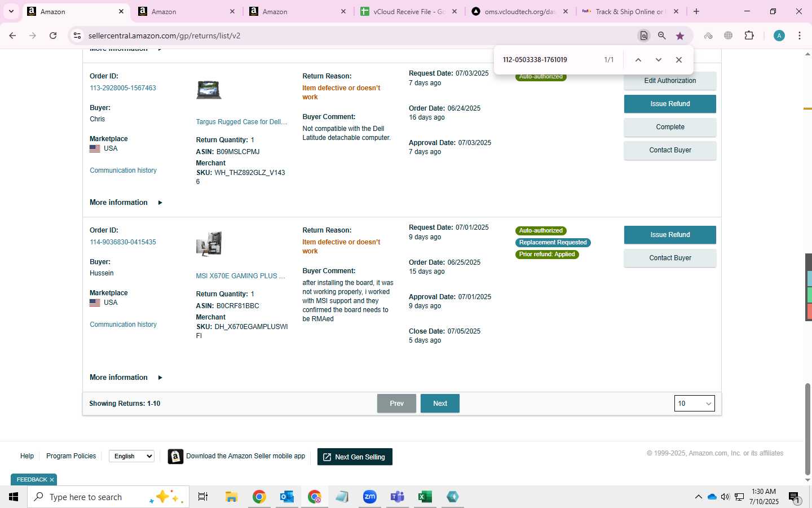Open Zoom from the taskbar

tap(369, 497)
